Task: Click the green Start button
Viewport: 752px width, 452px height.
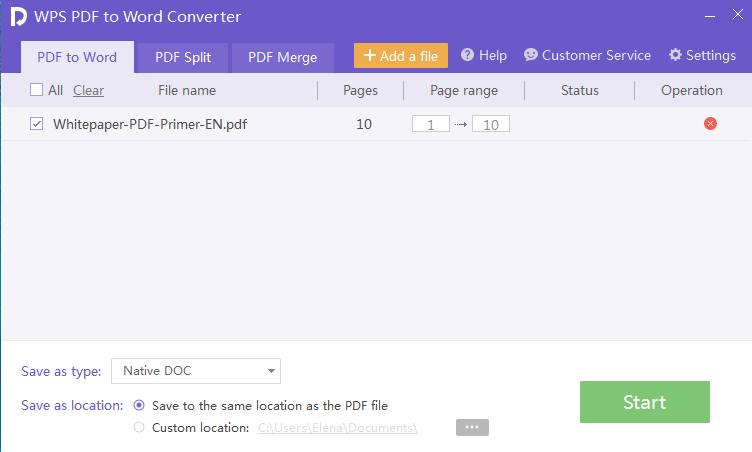Action: tap(645, 402)
